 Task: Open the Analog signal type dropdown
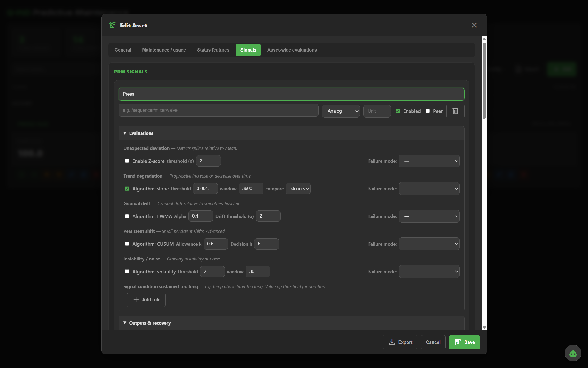341,111
